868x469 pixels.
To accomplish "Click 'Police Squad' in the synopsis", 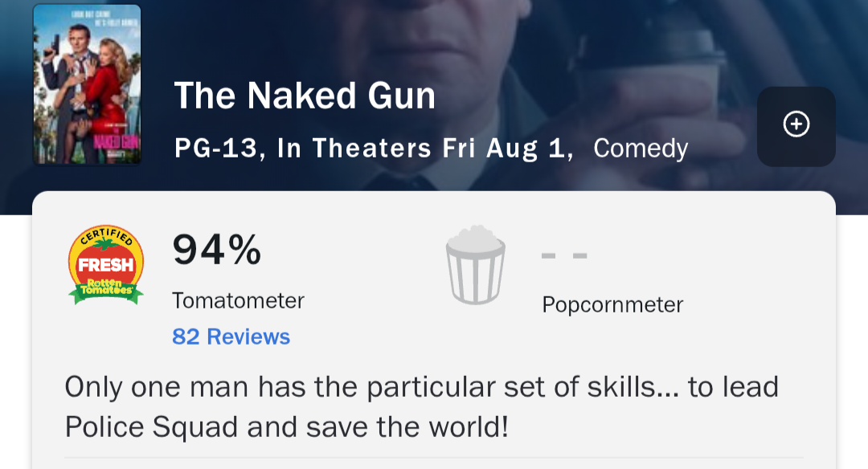I will click(x=151, y=426).
